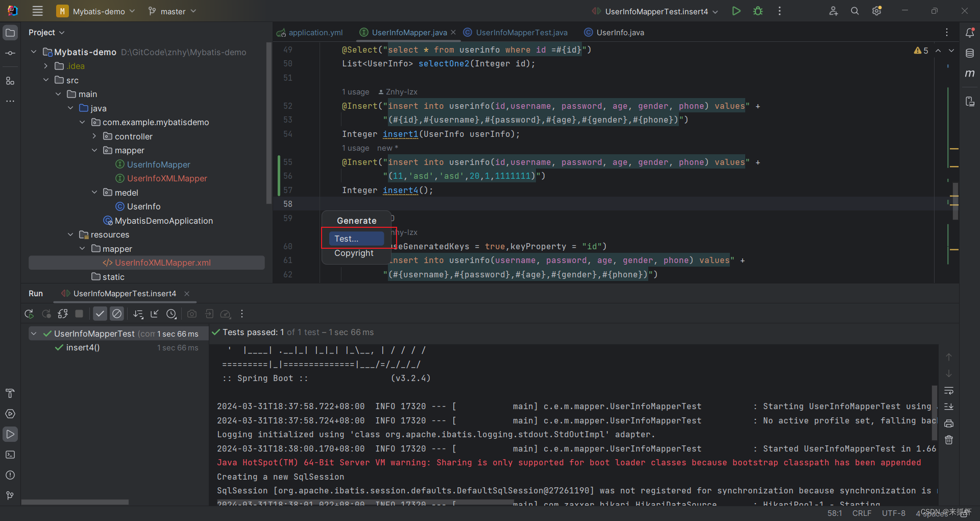Stop the running test process
Image resolution: width=980 pixels, height=521 pixels.
pos(79,314)
